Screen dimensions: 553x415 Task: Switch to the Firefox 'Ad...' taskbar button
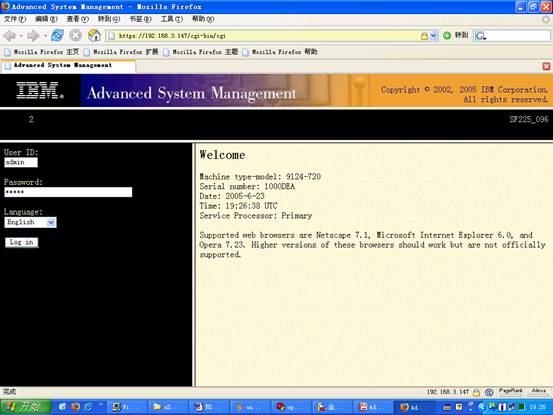click(x=415, y=407)
